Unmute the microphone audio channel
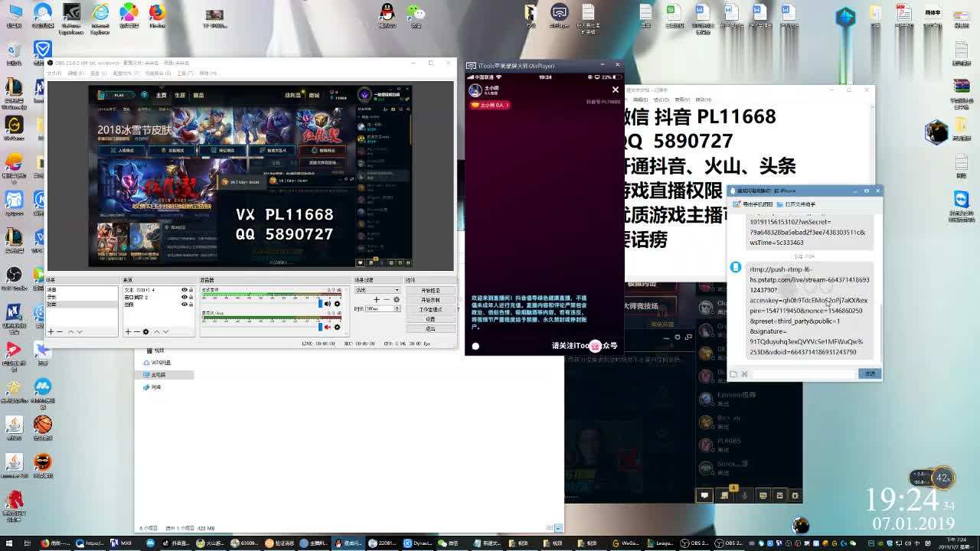980x551 pixels. [x=328, y=327]
